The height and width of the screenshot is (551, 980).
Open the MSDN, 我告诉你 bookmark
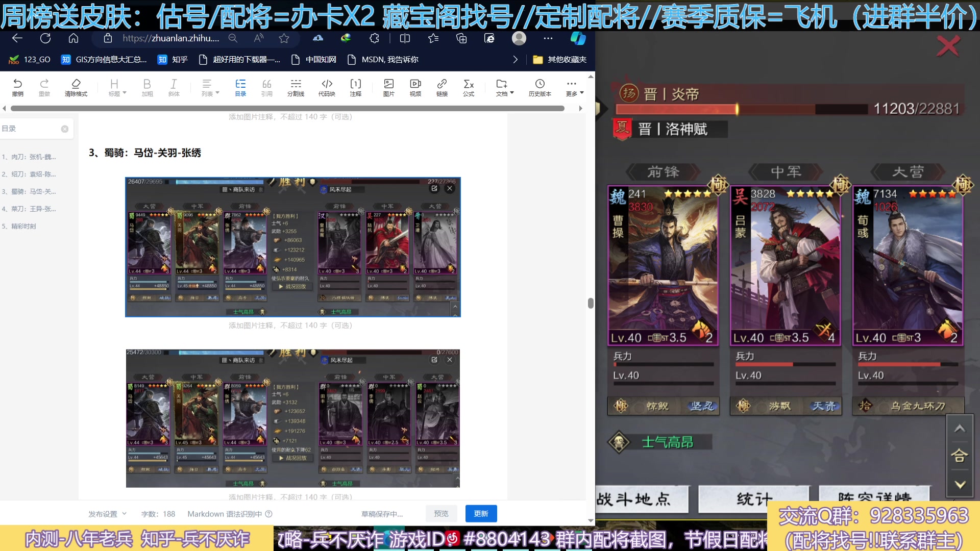coord(383,60)
